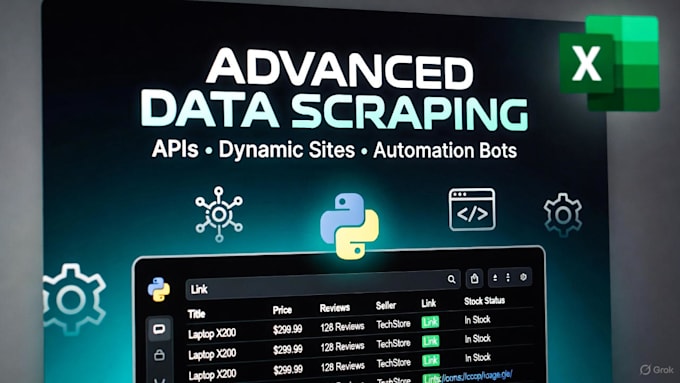Screen dimensions: 680x383
Task: Click the up-arrow toolbar icon
Action: (x=495, y=278)
